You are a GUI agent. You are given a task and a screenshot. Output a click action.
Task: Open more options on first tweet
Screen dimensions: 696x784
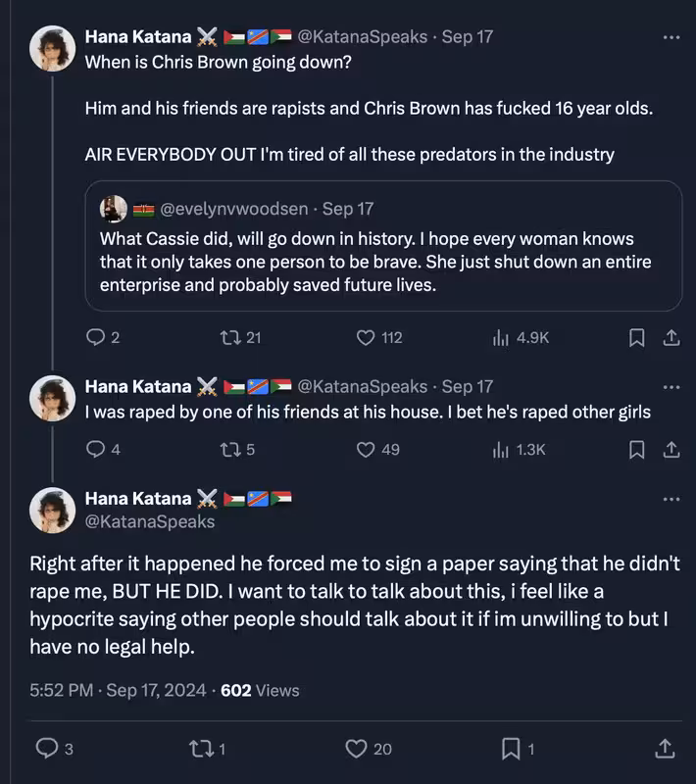coord(671,37)
